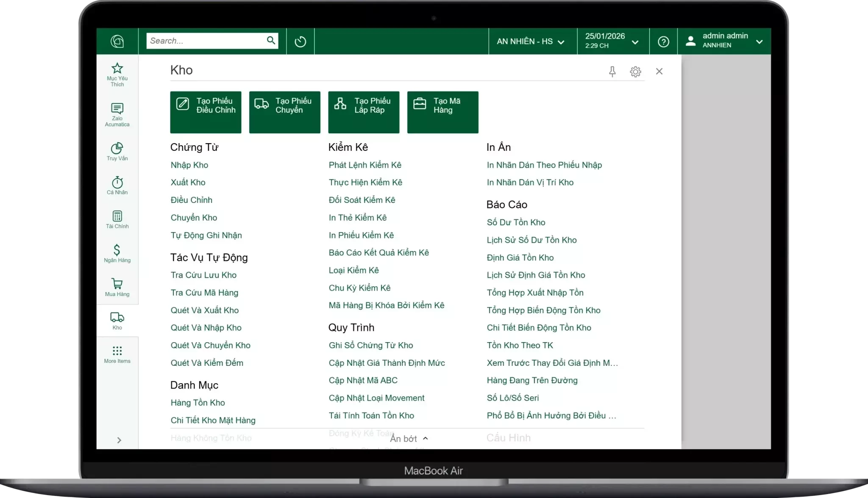Image resolution: width=868 pixels, height=498 pixels.
Task: Open Kho workspace settings gear
Action: coord(635,72)
